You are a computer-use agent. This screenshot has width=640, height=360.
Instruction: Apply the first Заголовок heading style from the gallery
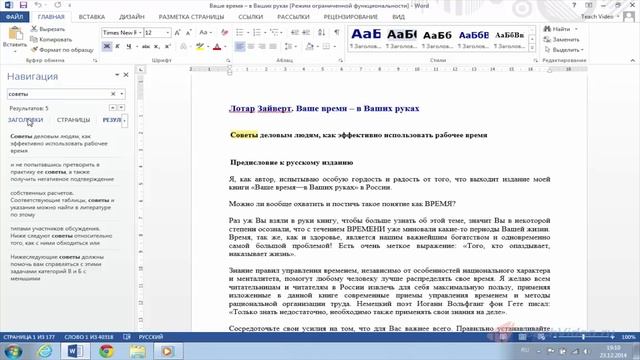[x=365, y=38]
